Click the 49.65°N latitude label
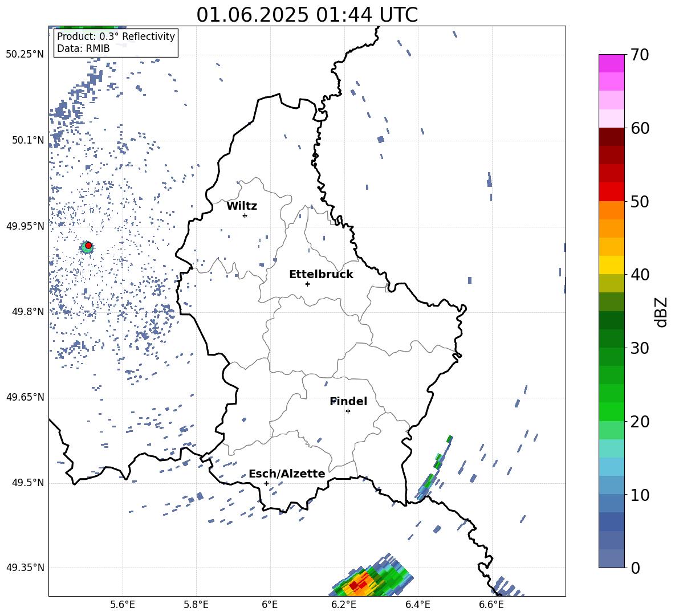 pyautogui.click(x=25, y=397)
